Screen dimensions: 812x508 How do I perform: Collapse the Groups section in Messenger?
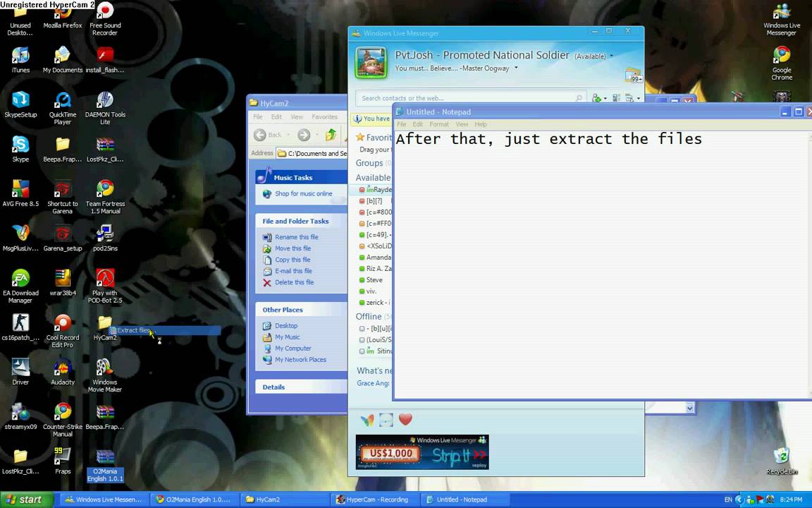tap(369, 163)
